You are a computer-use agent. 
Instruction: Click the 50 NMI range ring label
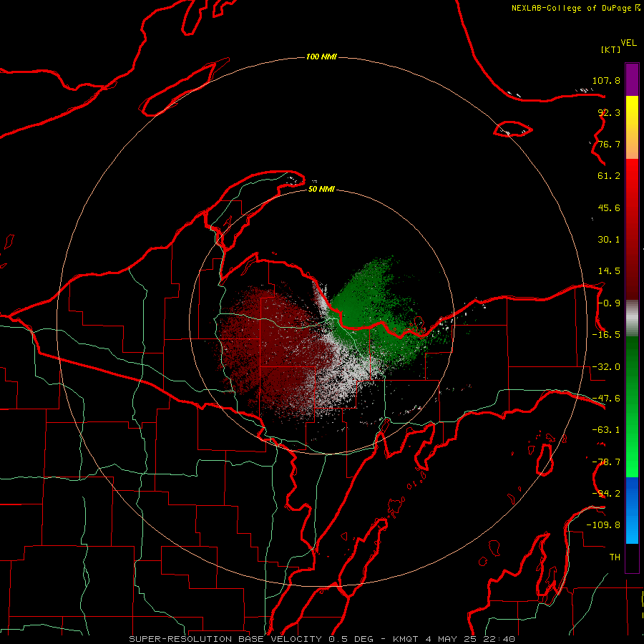[321, 190]
